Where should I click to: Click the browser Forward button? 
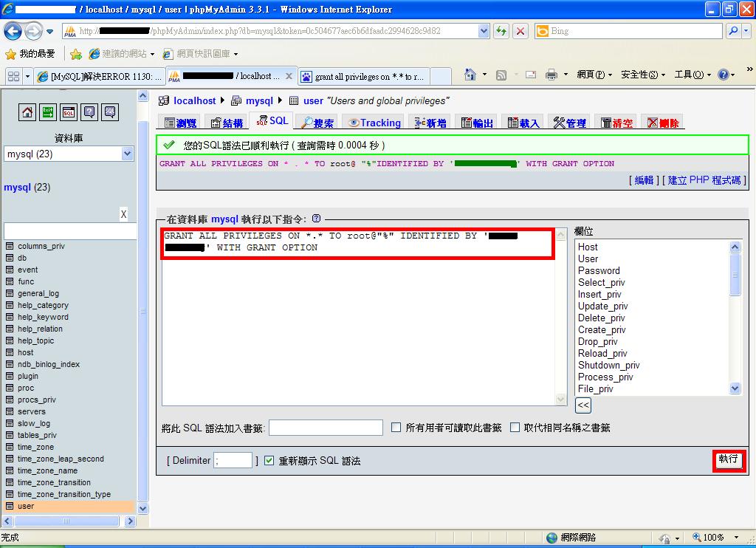(33, 32)
